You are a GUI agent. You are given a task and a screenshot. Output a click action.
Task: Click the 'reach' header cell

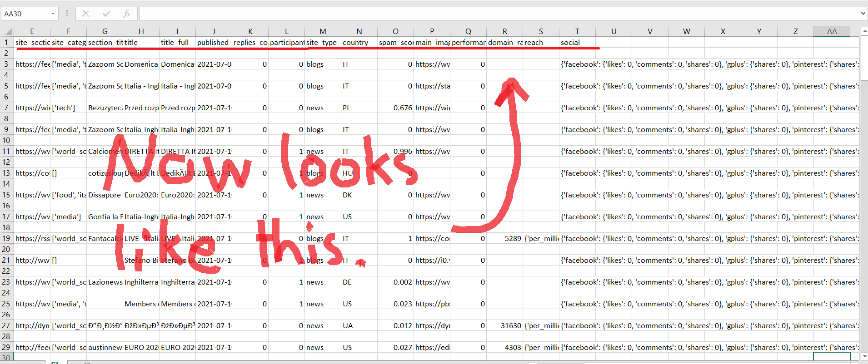coord(541,42)
